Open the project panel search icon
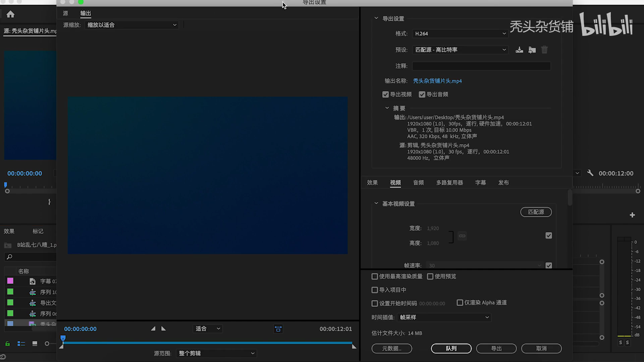Viewport: 644px width, 362px height. pyautogui.click(x=9, y=257)
